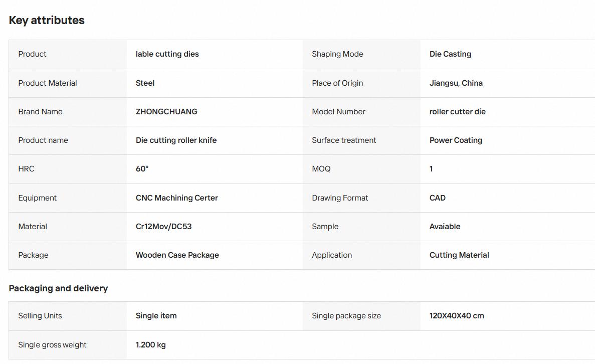595x364 pixels.
Task: Select the CNC Machining Certer equipment value
Action: coord(177,198)
